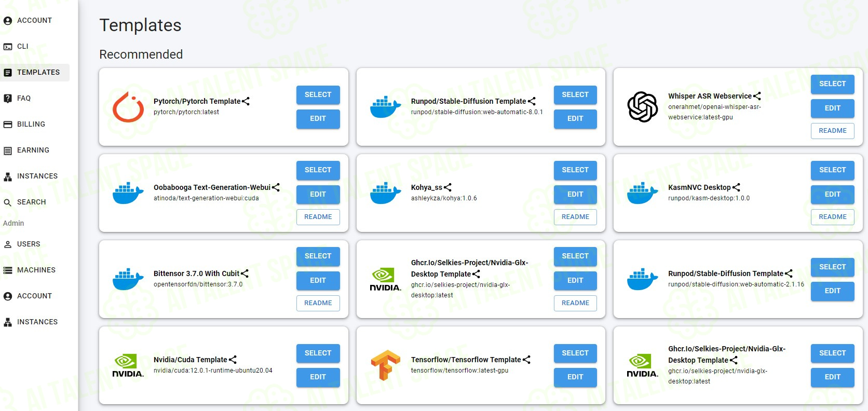The height and width of the screenshot is (411, 868).
Task: Click the PyTorch flame logo
Action: point(128,107)
